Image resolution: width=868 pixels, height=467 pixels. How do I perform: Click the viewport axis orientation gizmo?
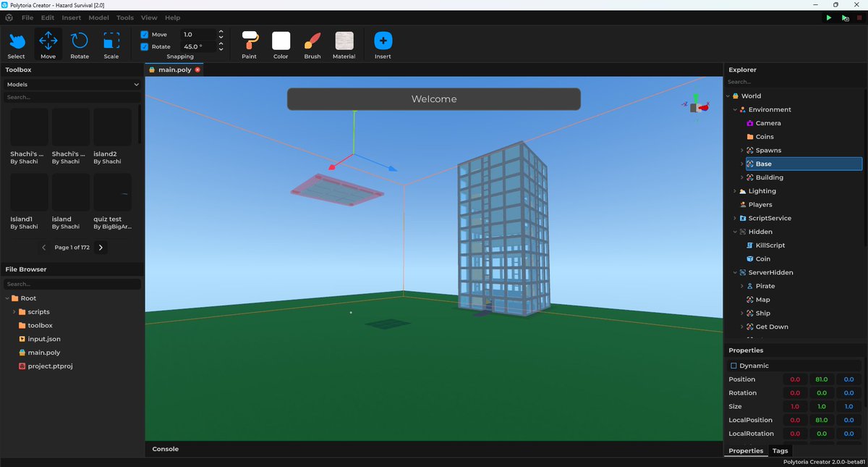(695, 106)
